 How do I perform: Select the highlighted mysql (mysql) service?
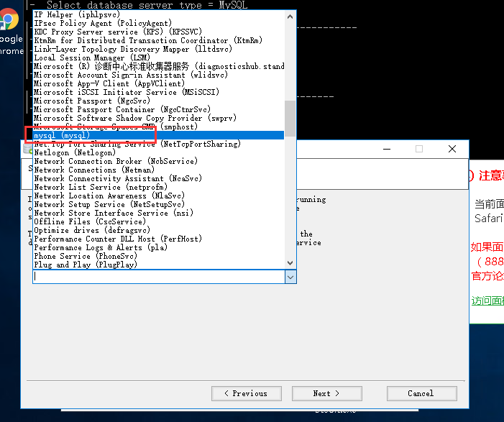pos(159,135)
